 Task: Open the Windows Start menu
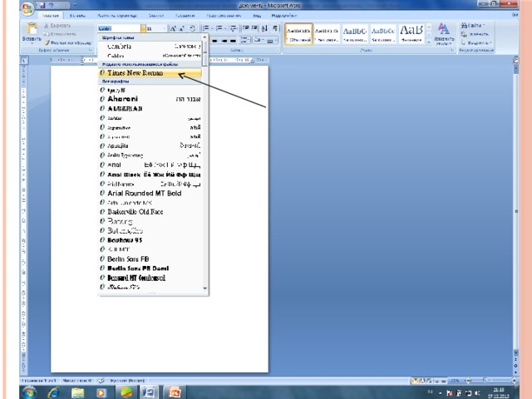pos(30,392)
